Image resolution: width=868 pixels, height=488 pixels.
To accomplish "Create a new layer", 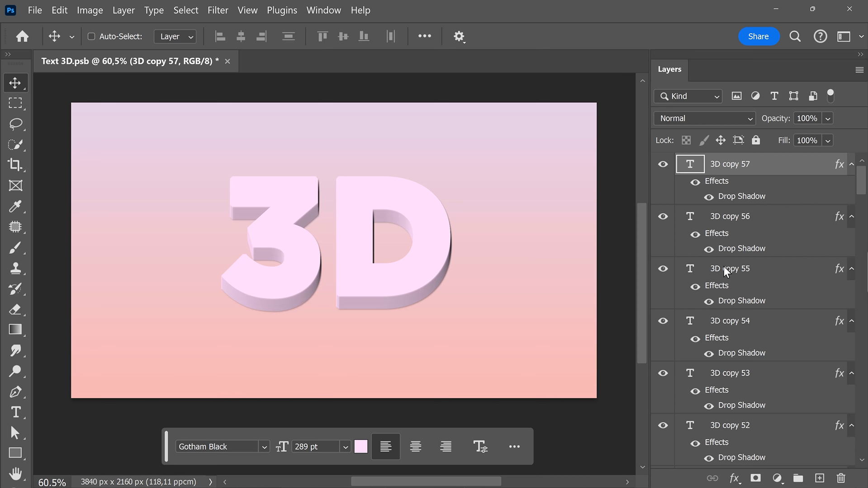I will (x=820, y=478).
